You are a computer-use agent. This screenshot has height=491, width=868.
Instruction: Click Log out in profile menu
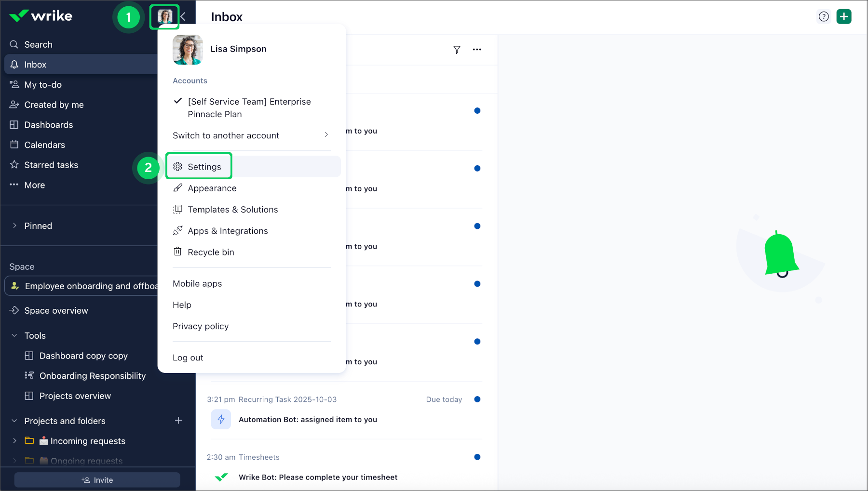coord(188,358)
